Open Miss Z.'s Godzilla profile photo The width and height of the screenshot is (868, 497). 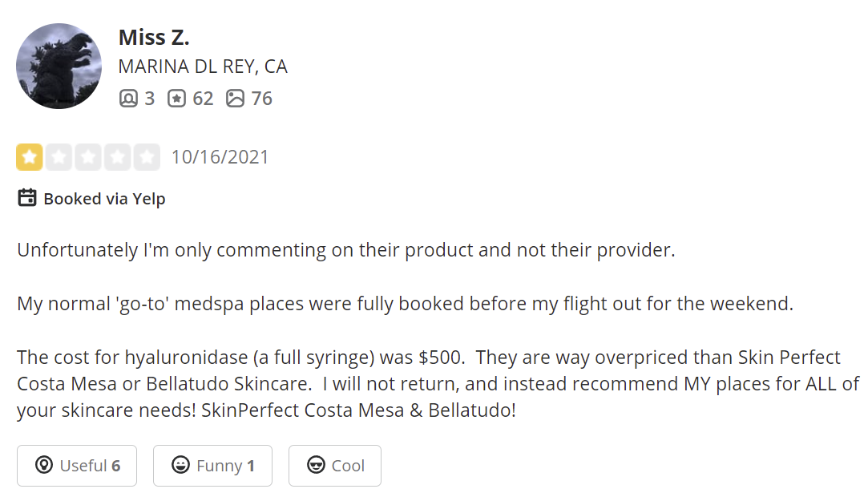click(59, 66)
